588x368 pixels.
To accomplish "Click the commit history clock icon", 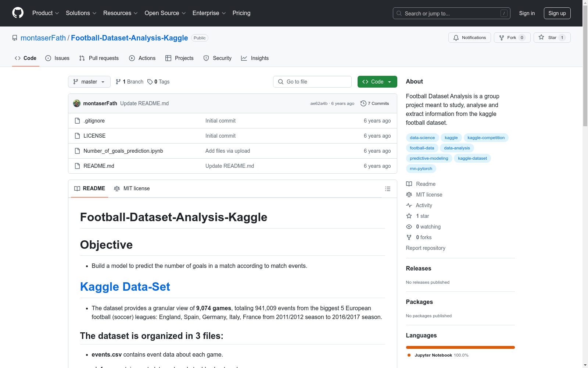I will (x=363, y=103).
